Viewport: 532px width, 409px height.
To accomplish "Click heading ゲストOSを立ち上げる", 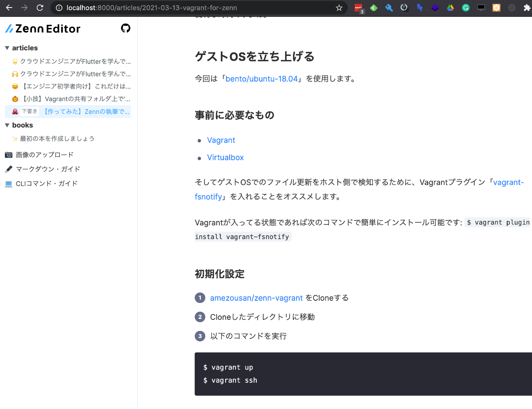I will click(x=254, y=56).
